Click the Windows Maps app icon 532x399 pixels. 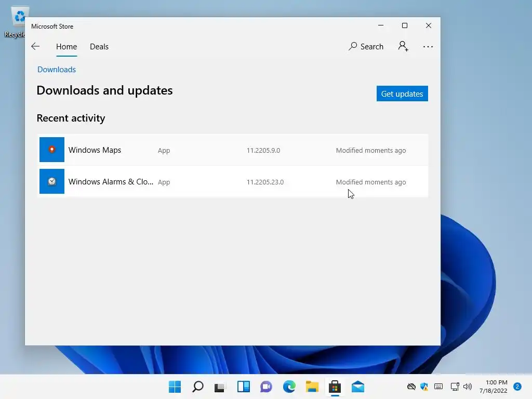point(52,150)
